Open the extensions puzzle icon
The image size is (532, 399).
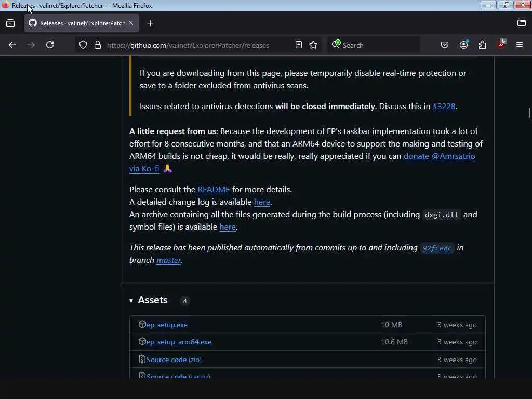(x=482, y=45)
